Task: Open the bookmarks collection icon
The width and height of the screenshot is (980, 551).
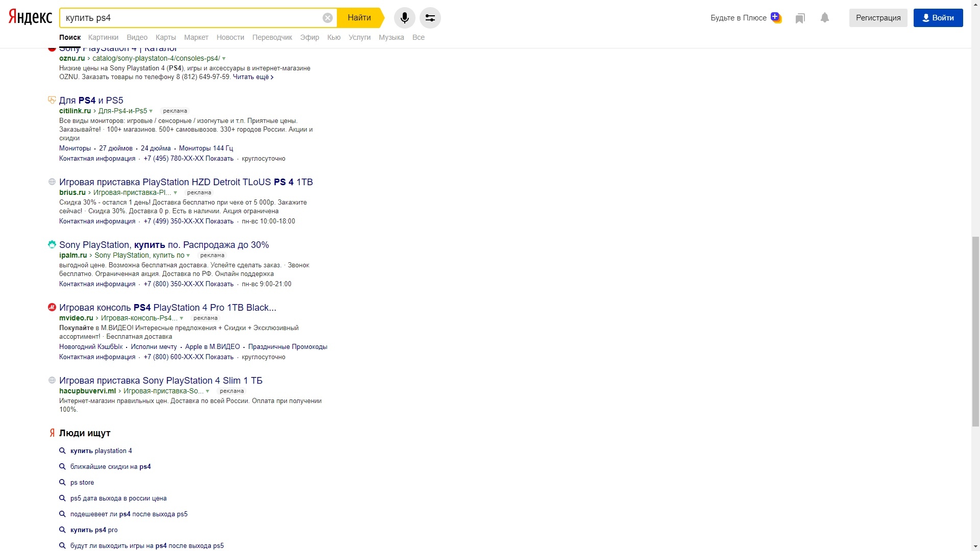Action: [800, 18]
